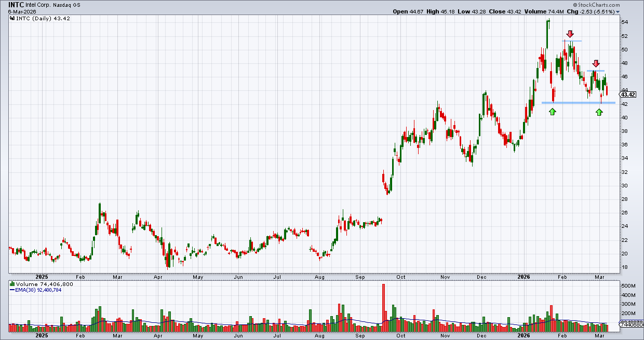Screen dimensions: 644x340
Task: Click the 26 price axis label
Action: 625,213
